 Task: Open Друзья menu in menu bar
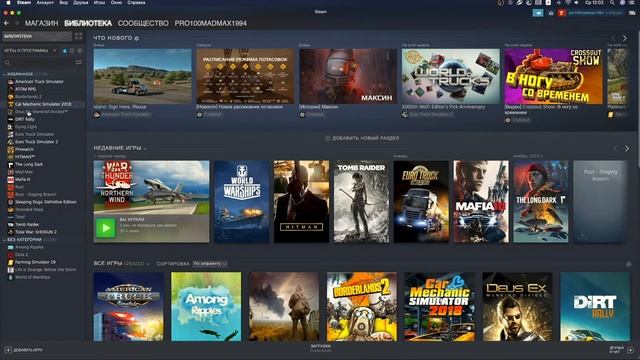(80, 3)
